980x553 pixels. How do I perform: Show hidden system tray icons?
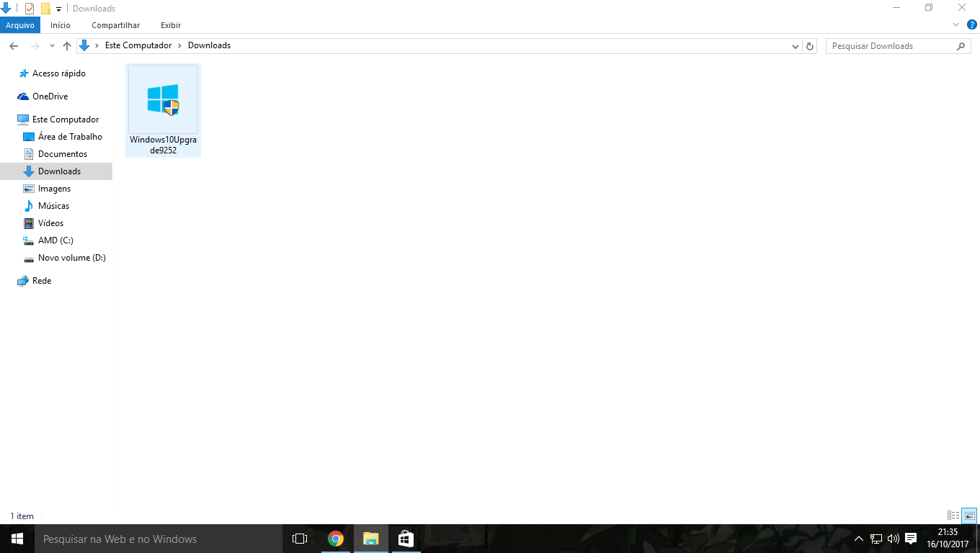coord(858,539)
